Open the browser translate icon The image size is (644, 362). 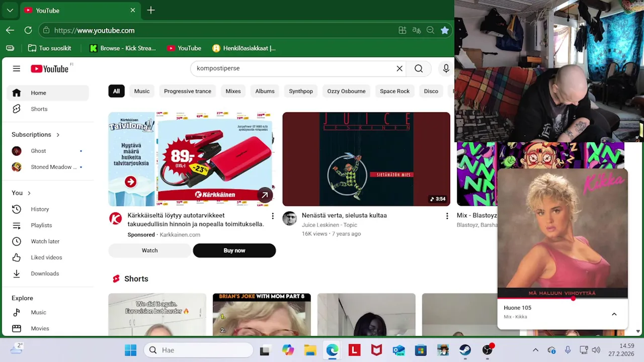coord(417,30)
